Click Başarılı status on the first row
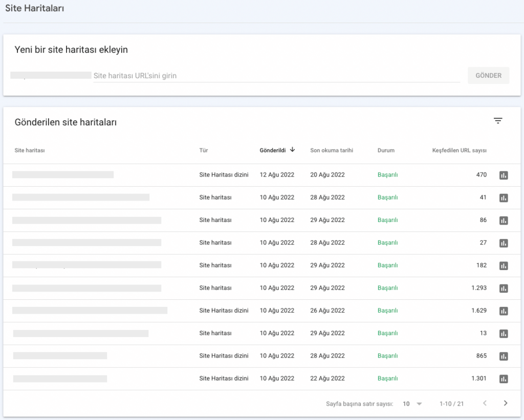524x420 pixels. [387, 174]
